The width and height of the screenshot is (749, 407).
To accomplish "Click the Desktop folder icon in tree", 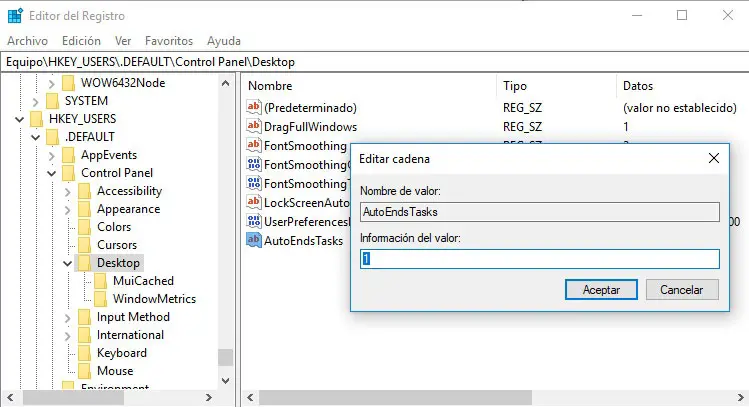I will pos(84,263).
